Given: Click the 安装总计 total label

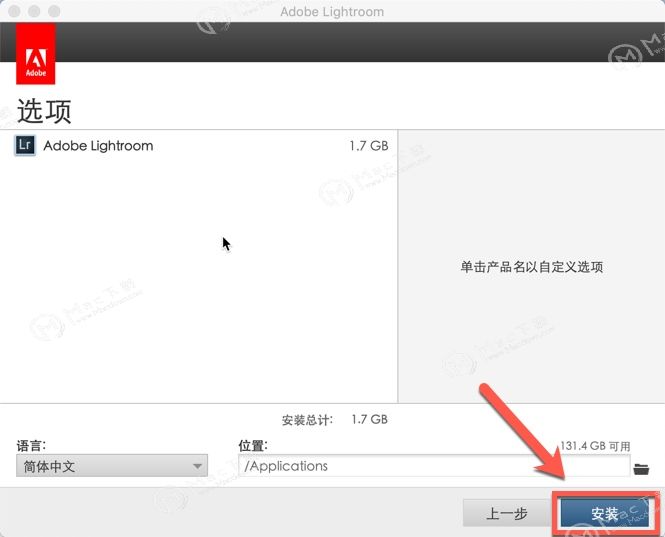Looking at the screenshot, I should point(307,420).
